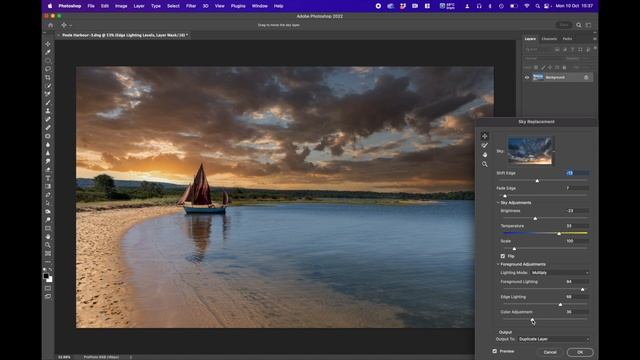This screenshot has height=360, width=640.
Task: Select Sky Brush tool in Sky Replacement
Action: pos(484,145)
